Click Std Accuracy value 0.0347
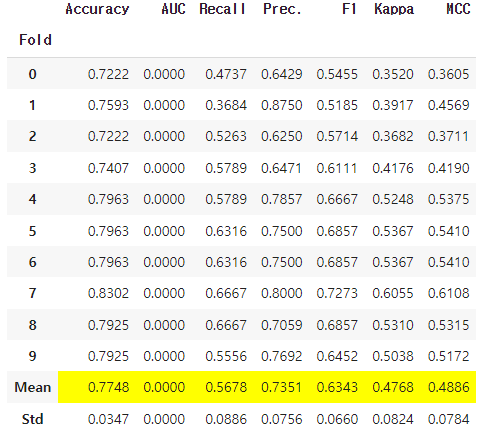Image resolution: width=492 pixels, height=430 pixels. point(108,419)
